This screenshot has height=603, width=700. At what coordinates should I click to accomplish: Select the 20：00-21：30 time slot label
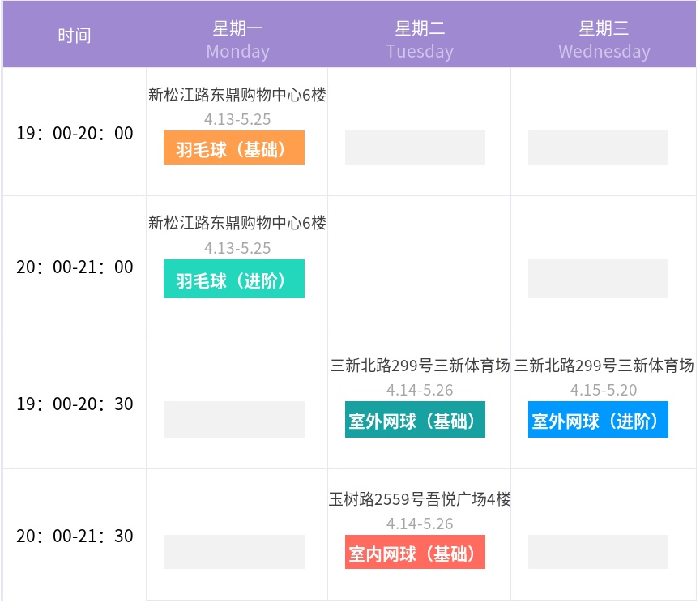pyautogui.click(x=75, y=536)
